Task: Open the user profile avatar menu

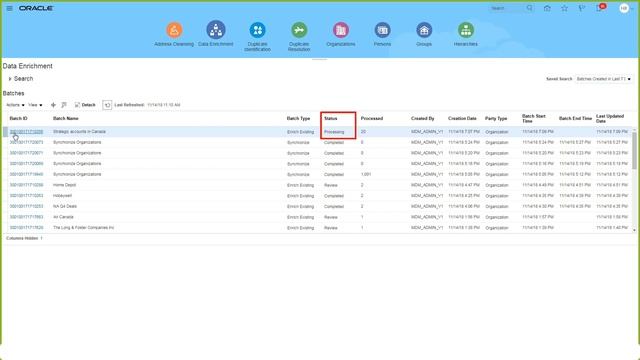Action: coord(624,8)
